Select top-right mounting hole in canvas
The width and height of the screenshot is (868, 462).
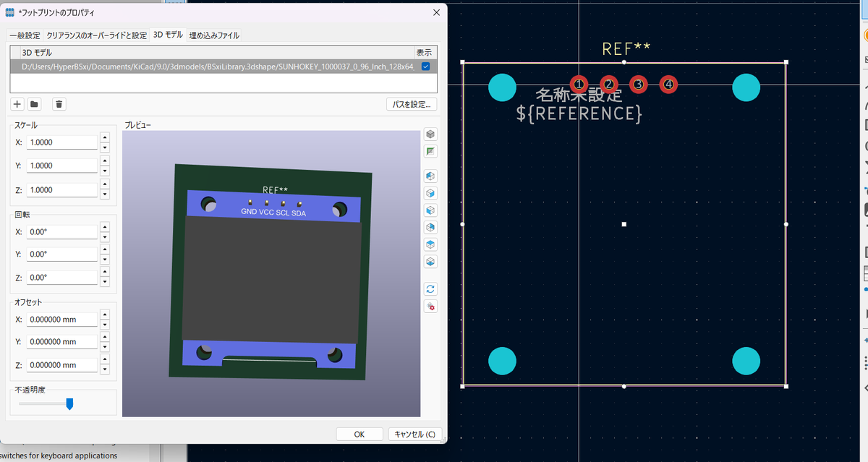pos(746,87)
